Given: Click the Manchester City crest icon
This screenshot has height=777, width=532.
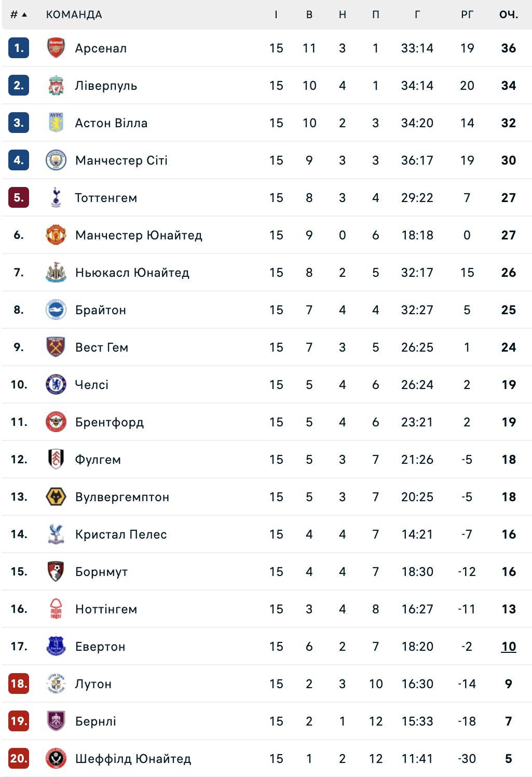Looking at the screenshot, I should (x=56, y=160).
